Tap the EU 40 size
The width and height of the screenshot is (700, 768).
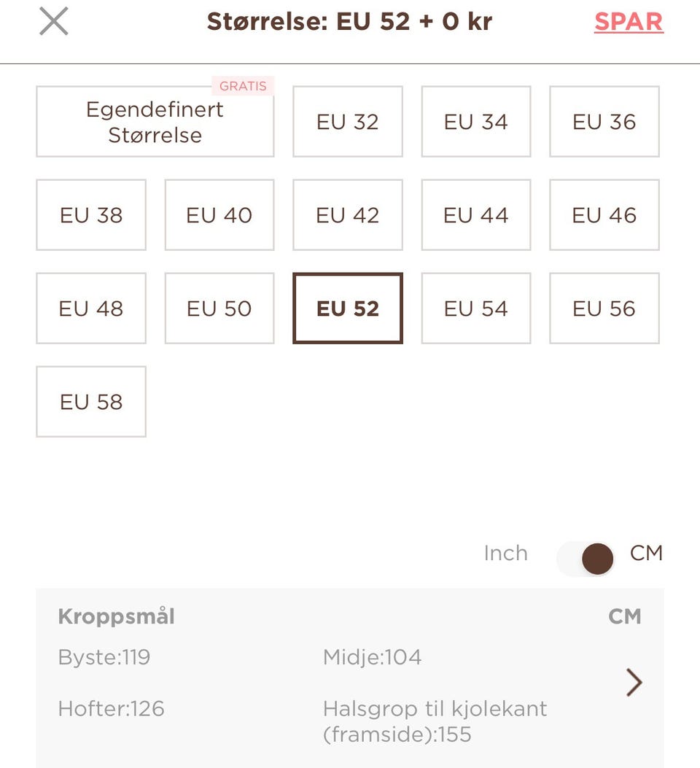(x=219, y=215)
